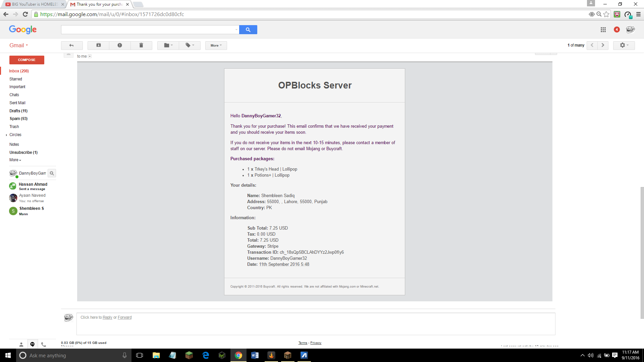Click the Forward link below the email
This screenshot has height=362, width=644.
click(124, 317)
